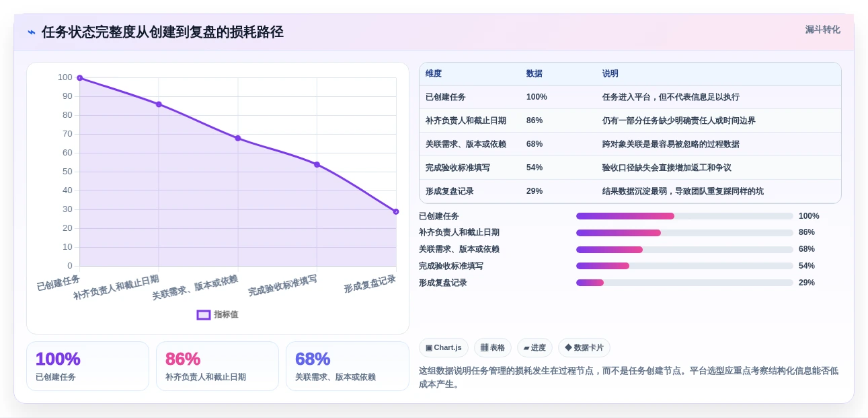Image resolution: width=868 pixels, height=418 pixels.
Task: Click description 任务进入平台，但不代表信息足以执行
Action: (671, 97)
